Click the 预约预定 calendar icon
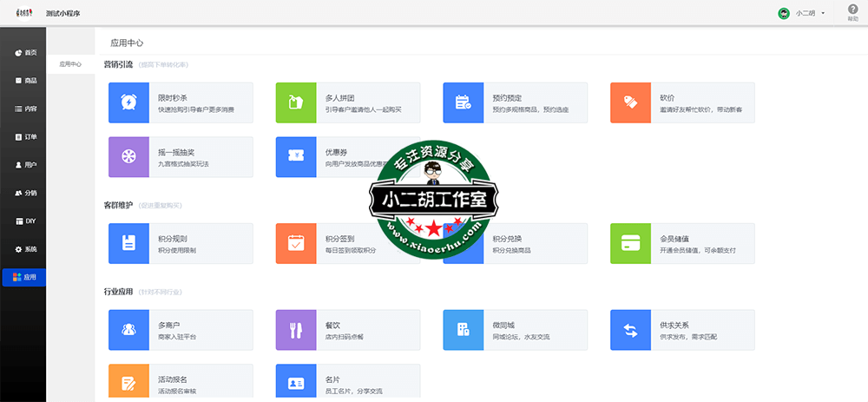Viewport: 868px width, 402px height. [464, 102]
